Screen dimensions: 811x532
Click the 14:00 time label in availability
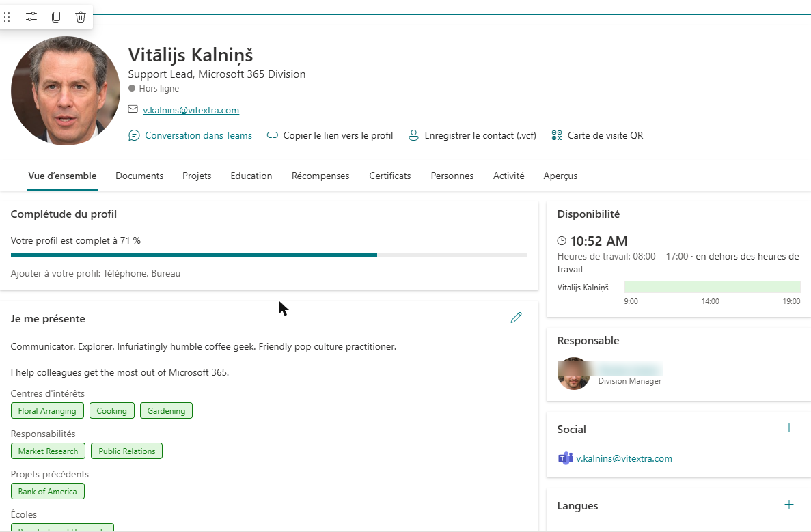pos(710,301)
